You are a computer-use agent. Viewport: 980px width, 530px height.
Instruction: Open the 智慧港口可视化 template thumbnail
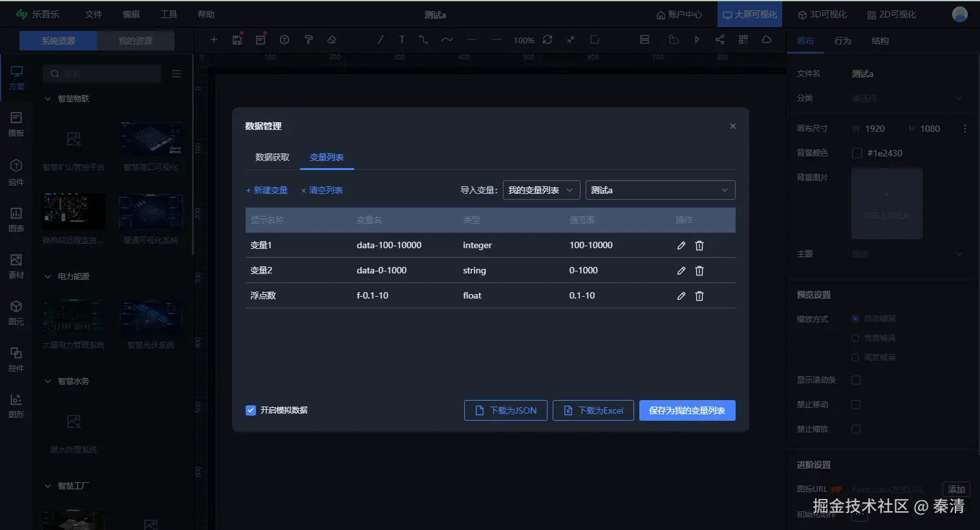coord(151,139)
